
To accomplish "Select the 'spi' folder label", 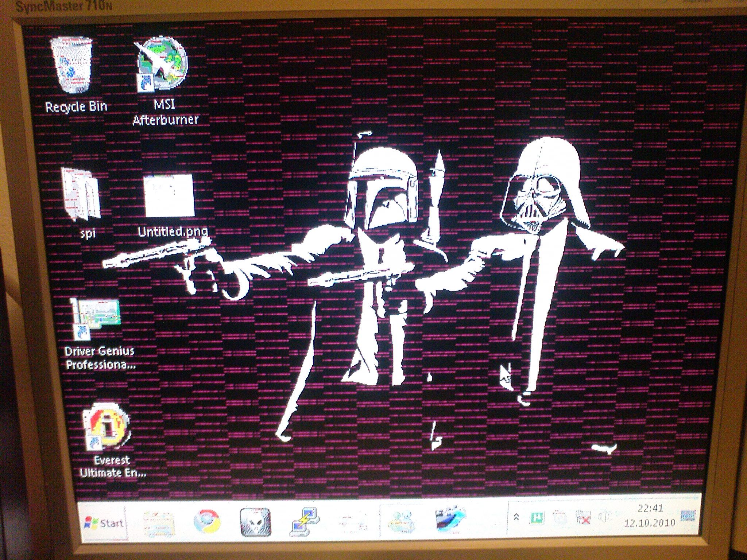I will [88, 233].
